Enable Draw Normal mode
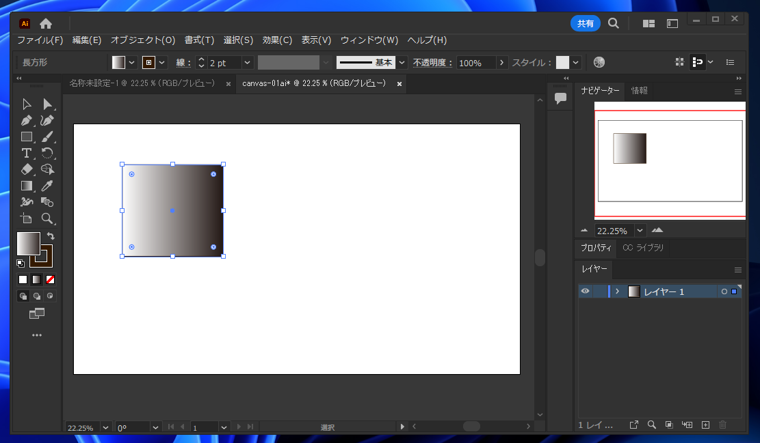760x443 pixels. (x=23, y=296)
